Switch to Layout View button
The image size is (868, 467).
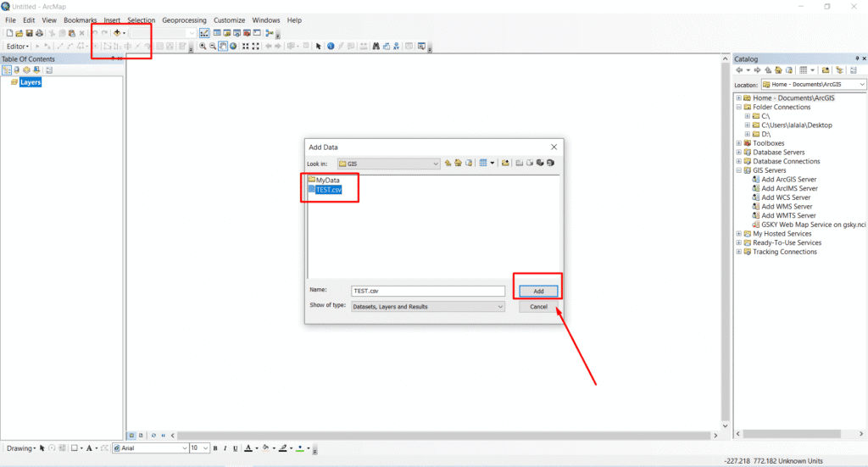[x=141, y=436]
